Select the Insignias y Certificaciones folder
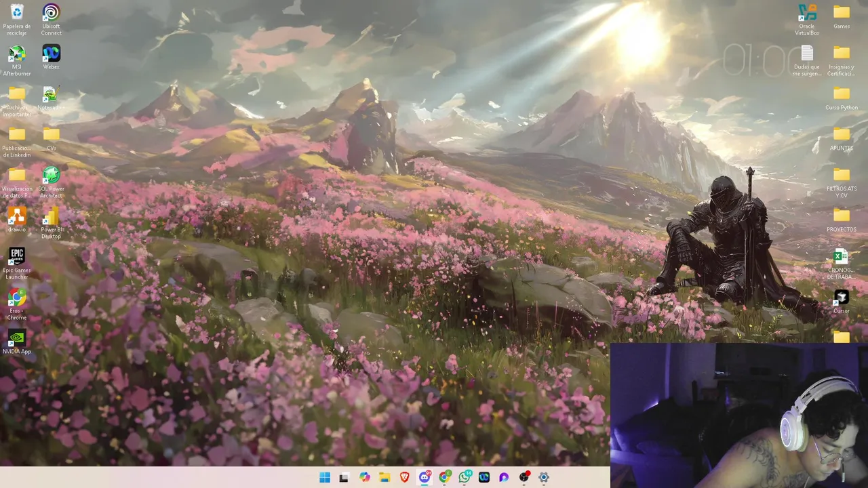 click(x=842, y=60)
